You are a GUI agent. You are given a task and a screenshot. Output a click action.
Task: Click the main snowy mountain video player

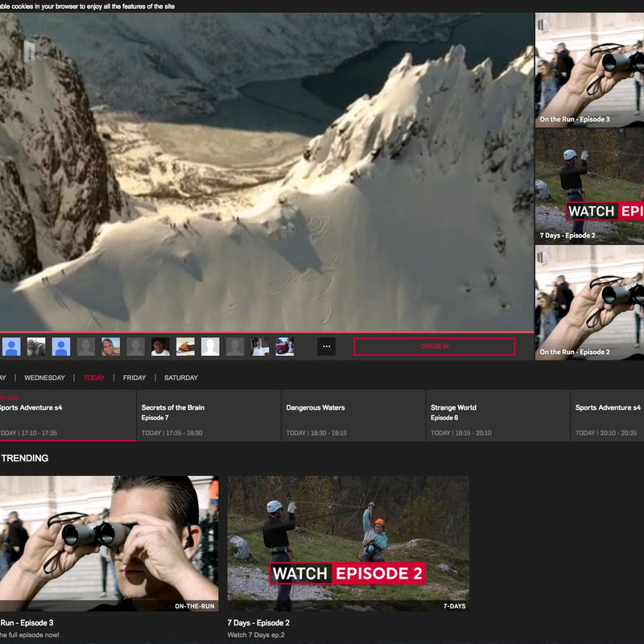tap(267, 172)
